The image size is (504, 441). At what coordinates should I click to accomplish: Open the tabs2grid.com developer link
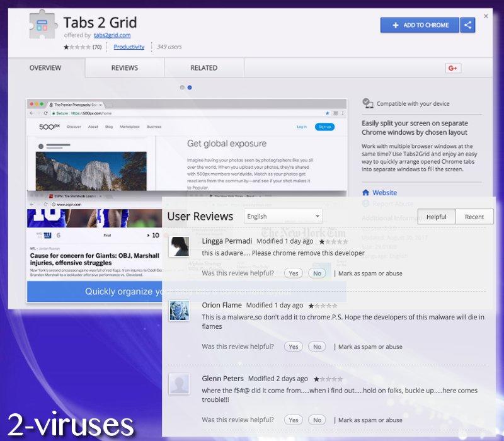(111, 35)
